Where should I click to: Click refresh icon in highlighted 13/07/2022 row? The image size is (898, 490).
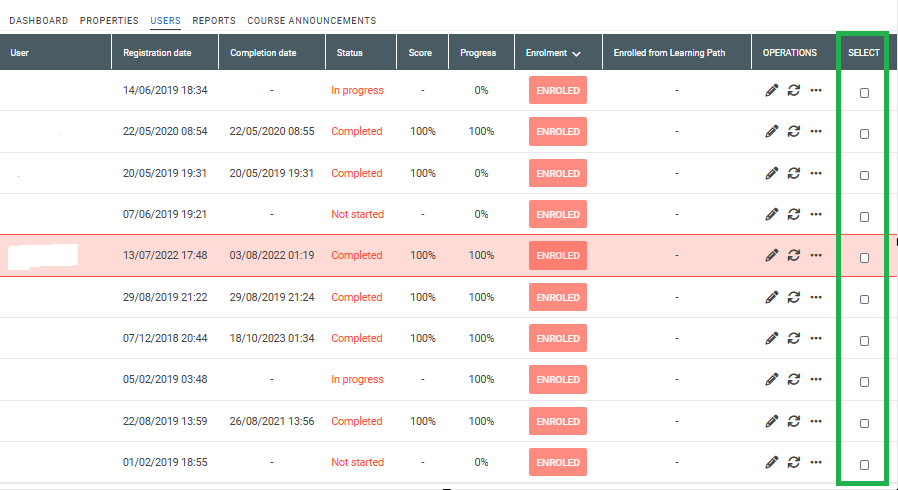point(793,255)
